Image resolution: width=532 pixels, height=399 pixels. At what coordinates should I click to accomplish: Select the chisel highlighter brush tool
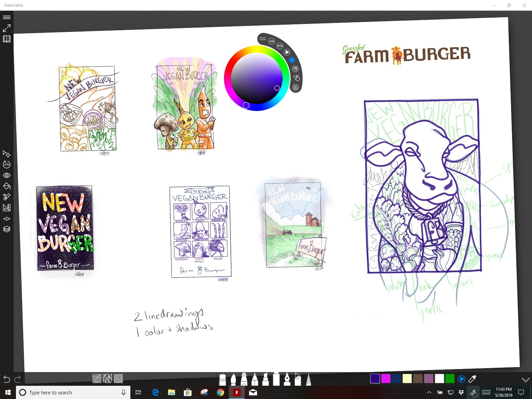point(265,379)
